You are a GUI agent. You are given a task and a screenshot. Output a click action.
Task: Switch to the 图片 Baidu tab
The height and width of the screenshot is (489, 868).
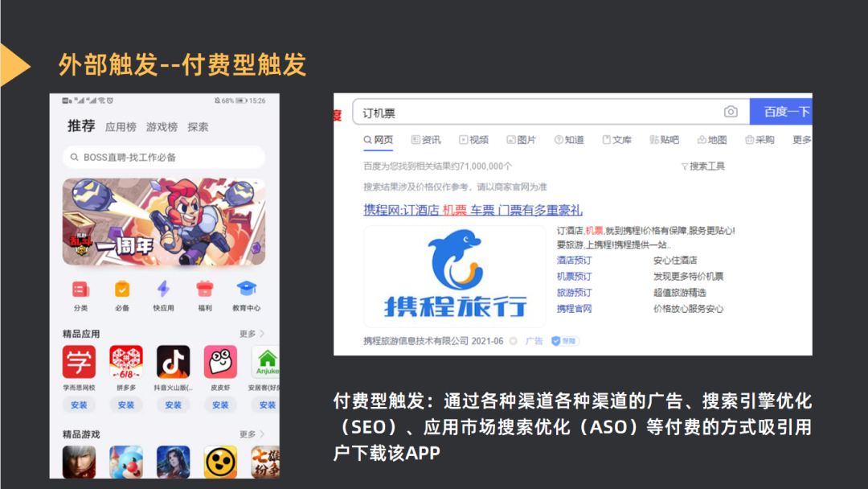(x=522, y=140)
